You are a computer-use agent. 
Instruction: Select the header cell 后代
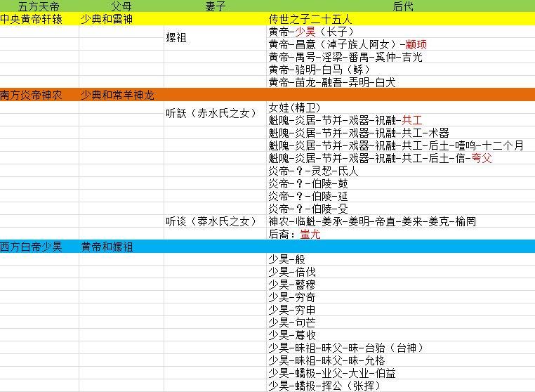402,6
